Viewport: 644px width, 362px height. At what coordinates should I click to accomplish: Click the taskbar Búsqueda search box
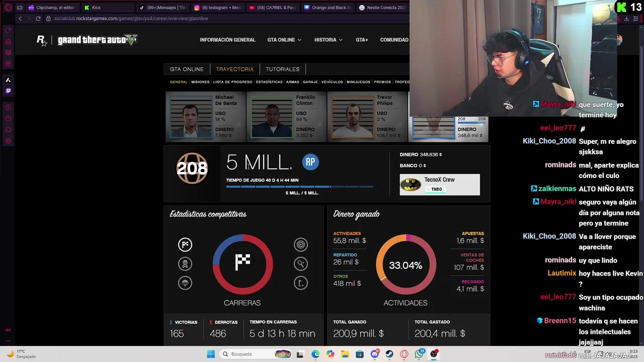[257, 354]
